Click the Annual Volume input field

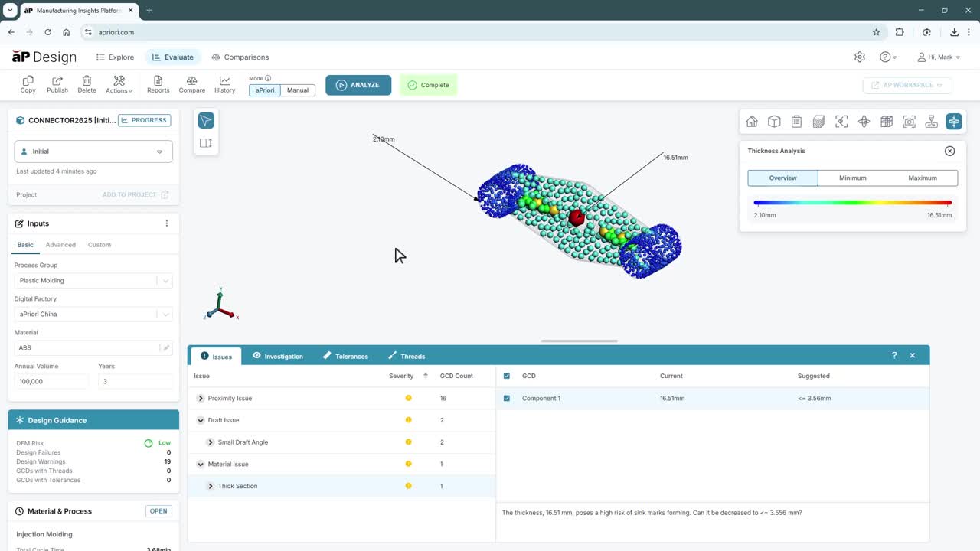pyautogui.click(x=51, y=381)
